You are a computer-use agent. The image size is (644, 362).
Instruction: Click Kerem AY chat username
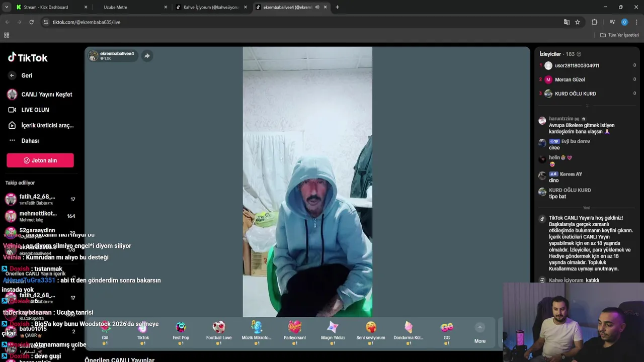point(571,174)
